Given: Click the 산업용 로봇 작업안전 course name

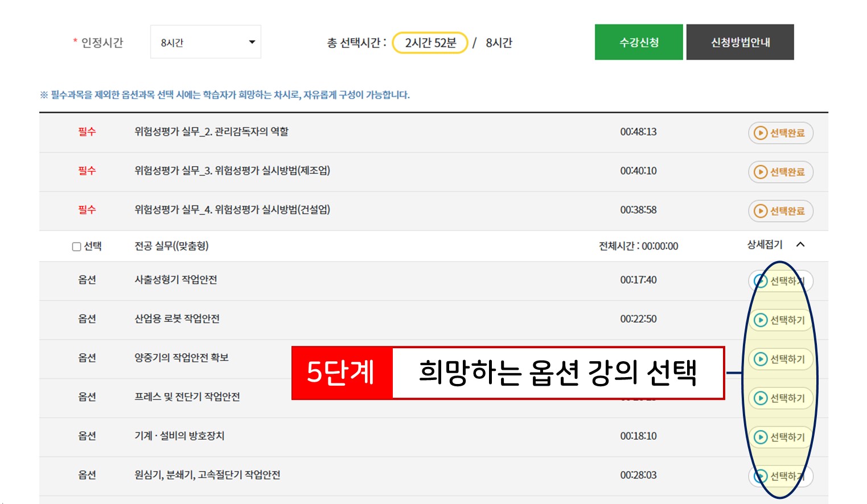Looking at the screenshot, I should [x=176, y=319].
